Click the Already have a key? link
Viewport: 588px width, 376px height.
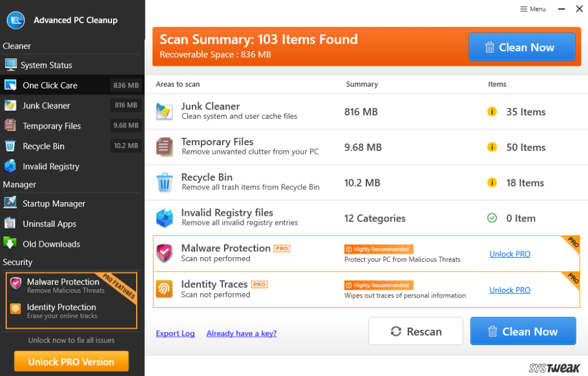point(242,334)
